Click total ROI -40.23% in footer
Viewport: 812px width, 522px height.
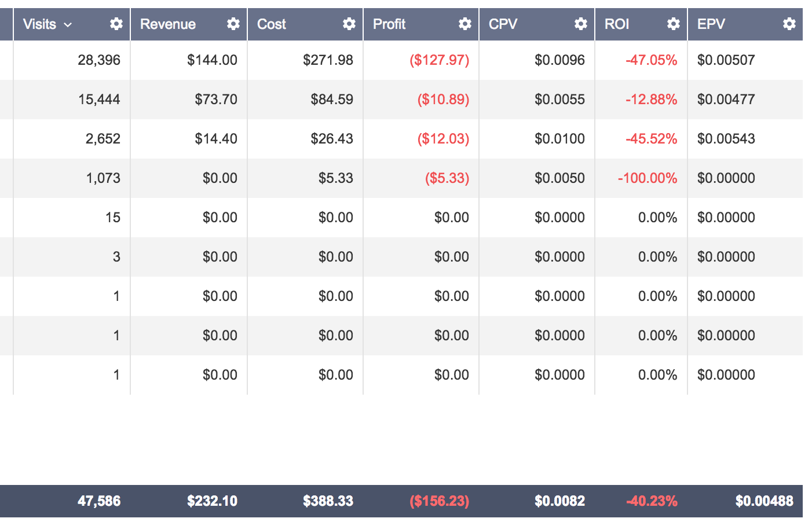point(652,501)
